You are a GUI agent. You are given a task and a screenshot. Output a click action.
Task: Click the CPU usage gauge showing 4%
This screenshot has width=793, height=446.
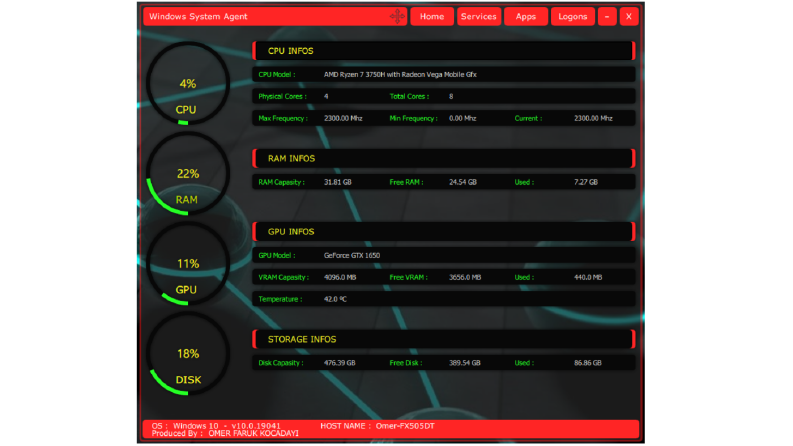pyautogui.click(x=188, y=84)
